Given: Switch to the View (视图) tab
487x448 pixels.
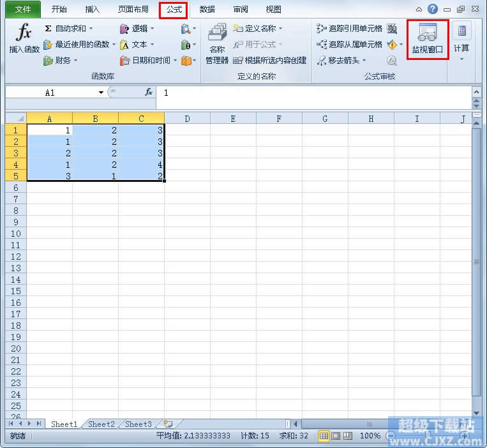Looking at the screenshot, I should (x=273, y=10).
